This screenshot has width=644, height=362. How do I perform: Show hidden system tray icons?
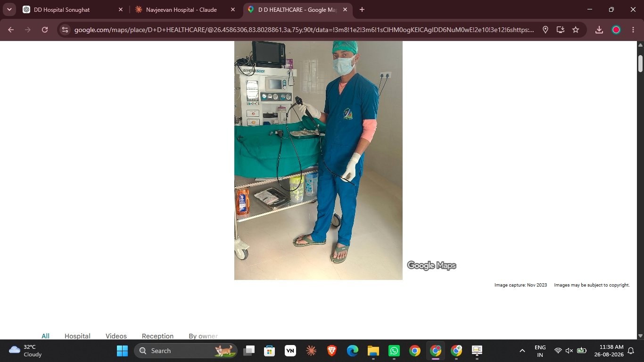[x=522, y=351]
